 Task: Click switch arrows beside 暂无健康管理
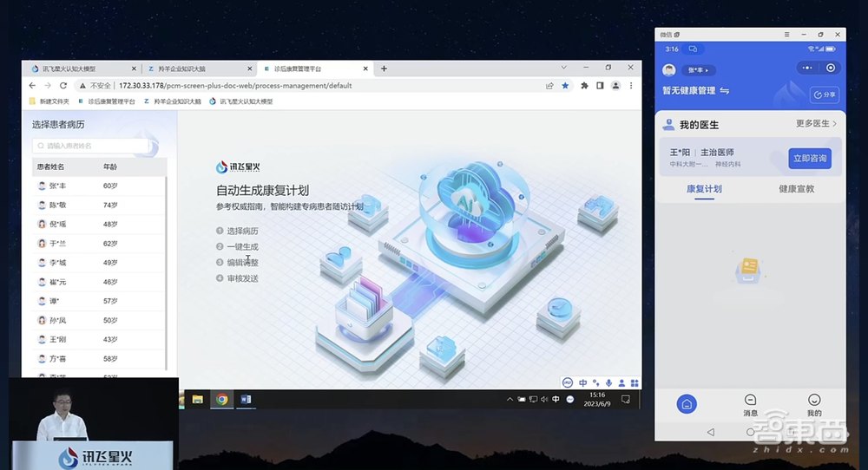point(725,91)
